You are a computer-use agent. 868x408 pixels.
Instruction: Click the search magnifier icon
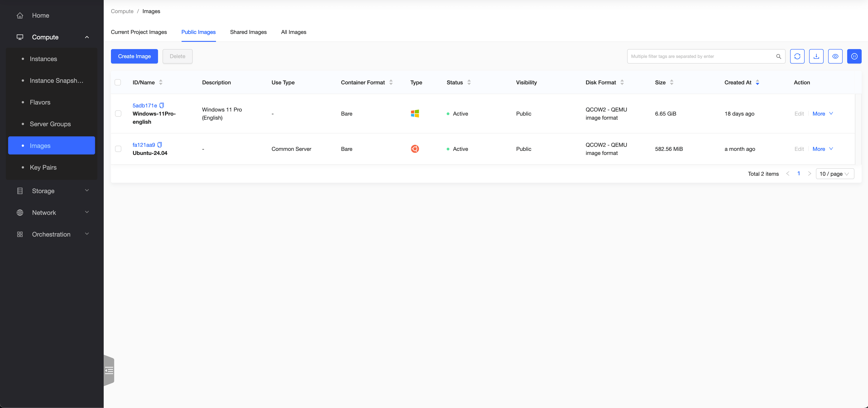pyautogui.click(x=778, y=56)
